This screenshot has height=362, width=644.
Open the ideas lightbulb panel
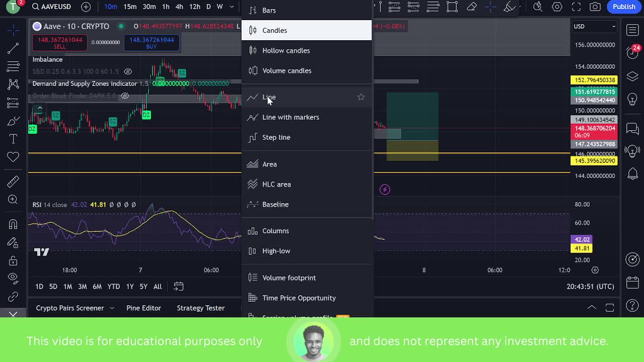pos(632,99)
